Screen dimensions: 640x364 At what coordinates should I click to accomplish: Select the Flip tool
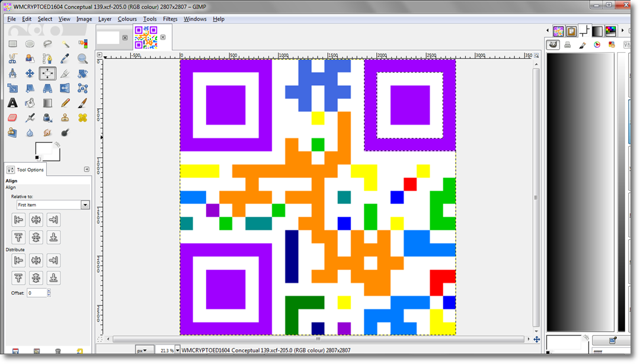tap(65, 88)
